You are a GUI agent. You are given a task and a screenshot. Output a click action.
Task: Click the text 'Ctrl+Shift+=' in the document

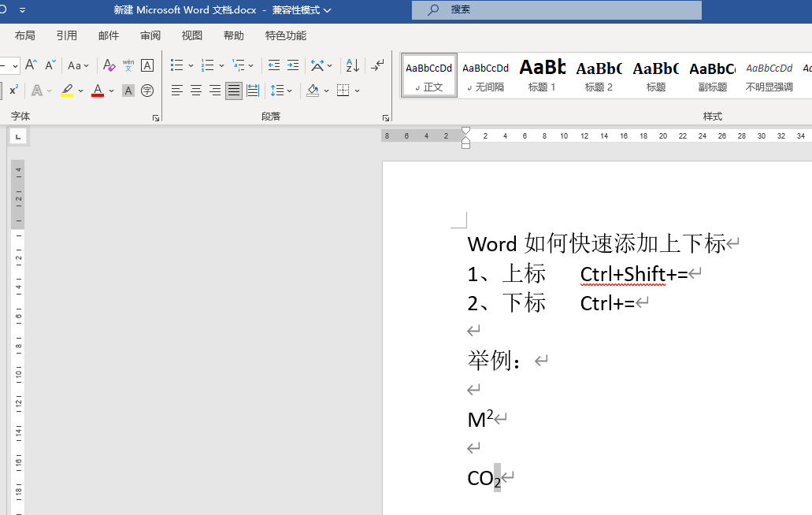pos(634,274)
